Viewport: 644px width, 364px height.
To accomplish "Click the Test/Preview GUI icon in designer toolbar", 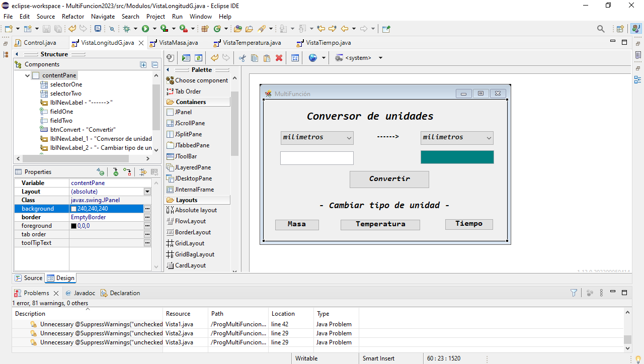I will [186, 58].
